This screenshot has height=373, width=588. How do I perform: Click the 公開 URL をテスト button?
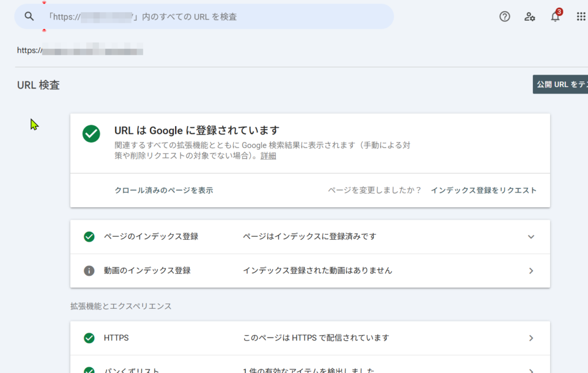pos(560,84)
